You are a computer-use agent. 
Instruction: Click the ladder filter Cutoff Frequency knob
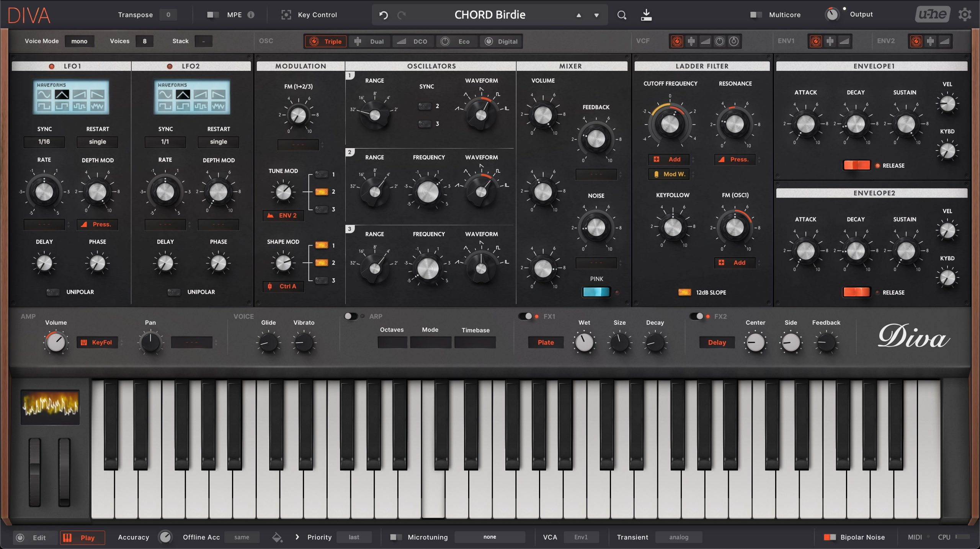pos(670,124)
